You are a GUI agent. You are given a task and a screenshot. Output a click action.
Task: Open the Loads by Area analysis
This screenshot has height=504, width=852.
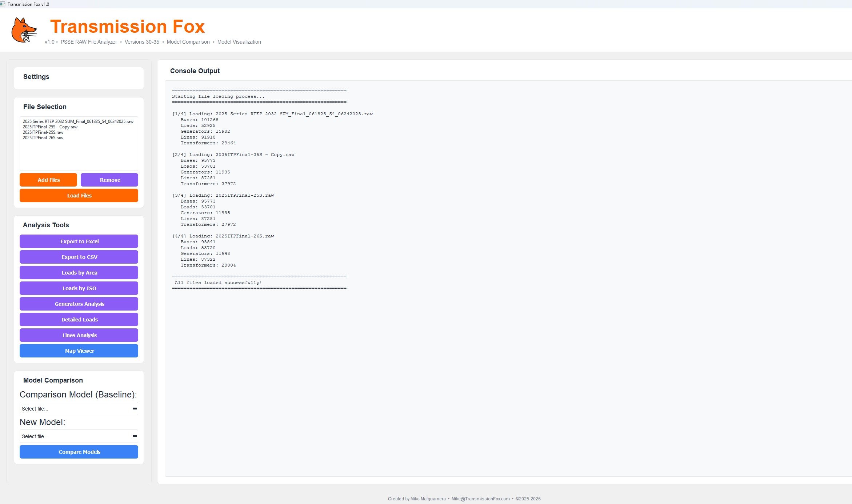click(x=79, y=273)
